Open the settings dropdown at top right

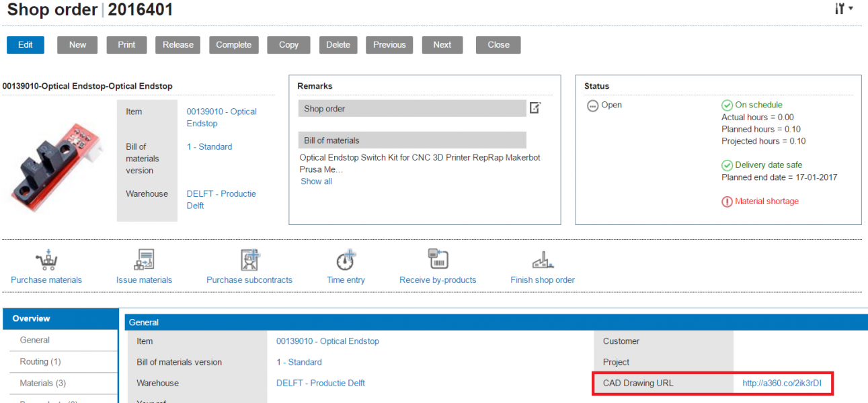point(843,9)
